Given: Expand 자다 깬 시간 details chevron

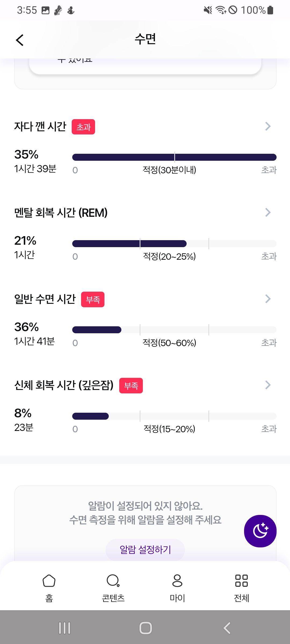Looking at the screenshot, I should tap(268, 126).
